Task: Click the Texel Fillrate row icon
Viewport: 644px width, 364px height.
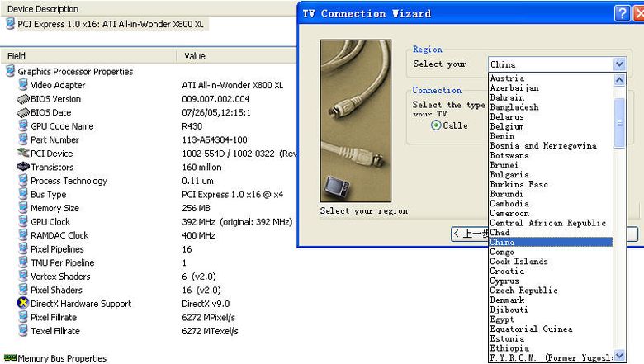Action: (23, 330)
